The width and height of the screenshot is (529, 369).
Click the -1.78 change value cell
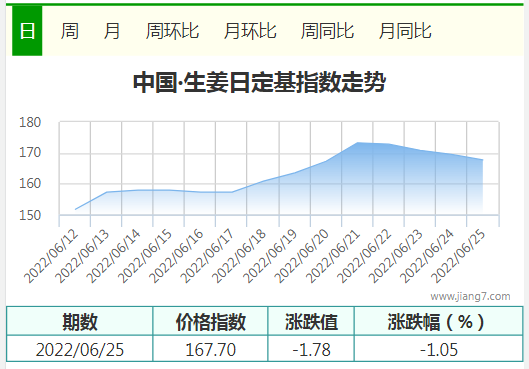coord(311,349)
